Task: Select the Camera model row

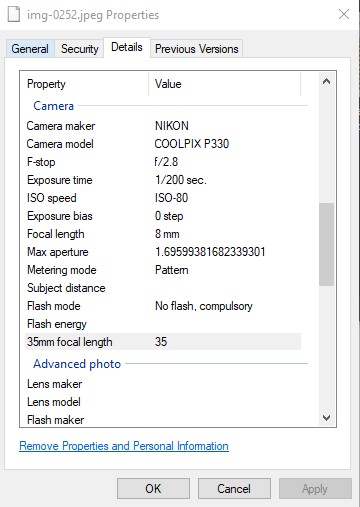Action: tap(163, 144)
